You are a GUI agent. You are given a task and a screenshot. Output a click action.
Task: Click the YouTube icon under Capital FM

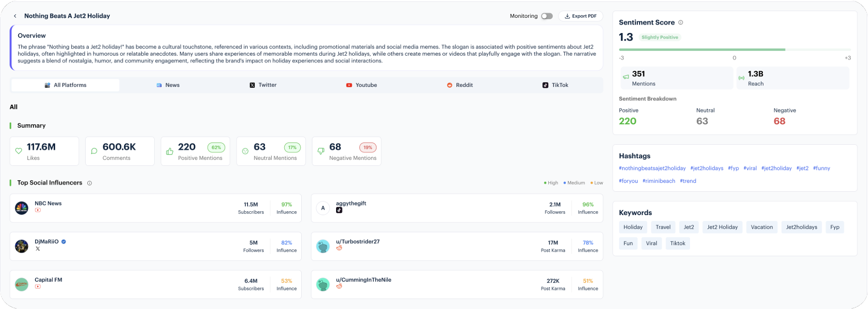coord(38,287)
